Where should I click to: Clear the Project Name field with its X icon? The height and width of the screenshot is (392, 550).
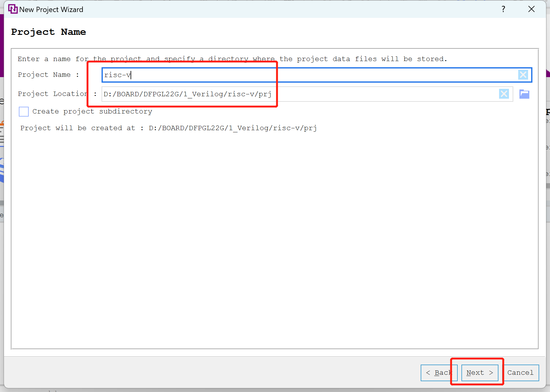523,75
